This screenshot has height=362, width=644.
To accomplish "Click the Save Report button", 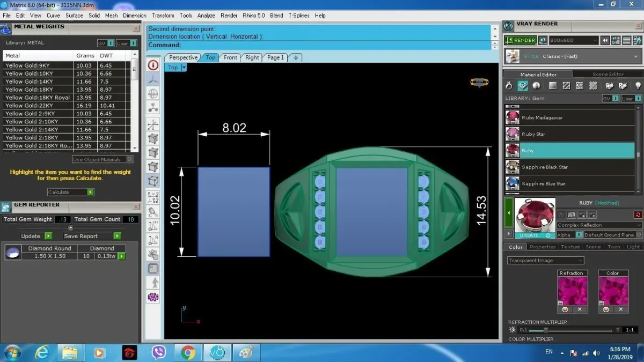I will 92,236.
